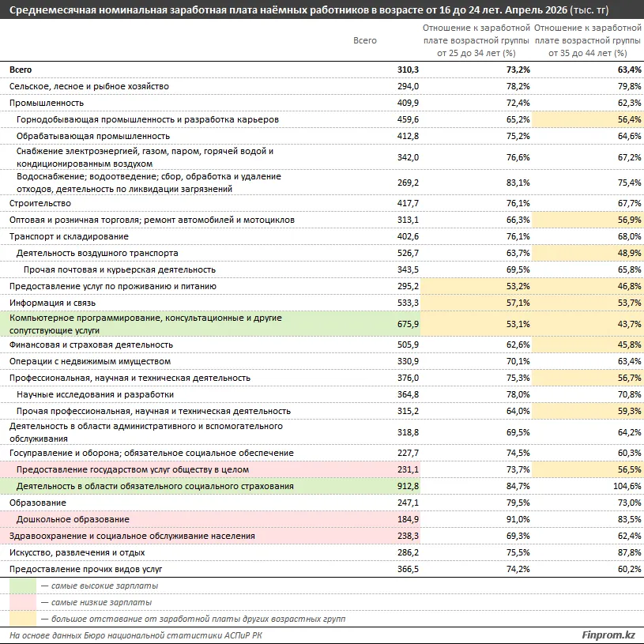Click the row label "Деятельность воздушного транспорта"

coord(97,253)
